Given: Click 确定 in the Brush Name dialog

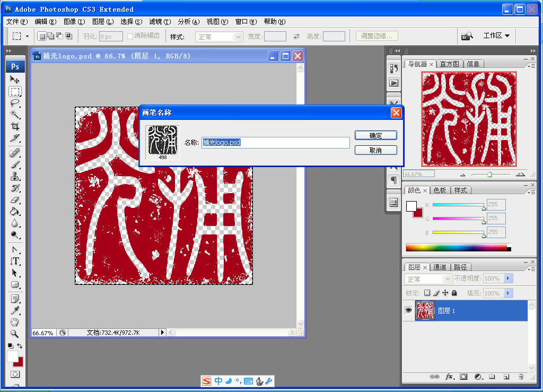Looking at the screenshot, I should click(375, 135).
